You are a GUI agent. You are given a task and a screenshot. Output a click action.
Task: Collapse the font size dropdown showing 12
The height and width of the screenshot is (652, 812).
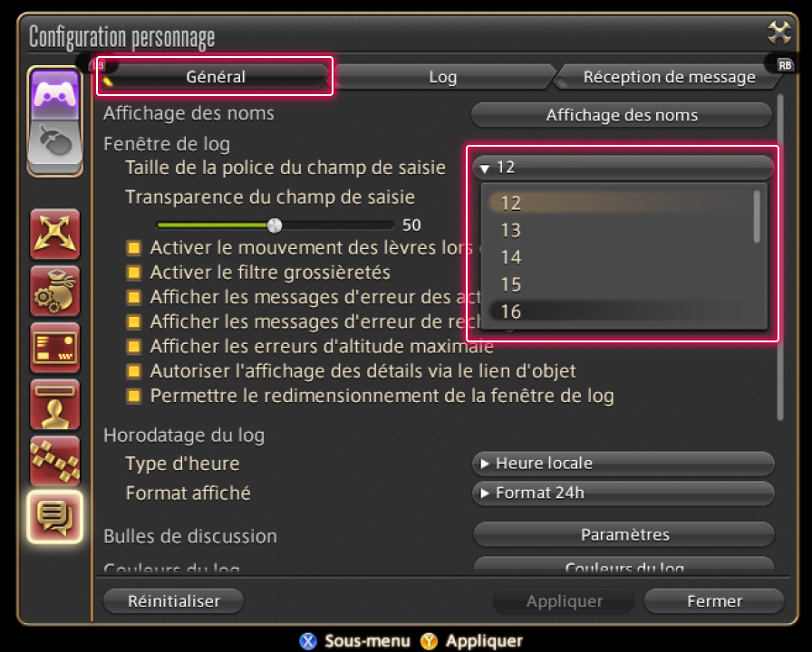[x=623, y=168]
